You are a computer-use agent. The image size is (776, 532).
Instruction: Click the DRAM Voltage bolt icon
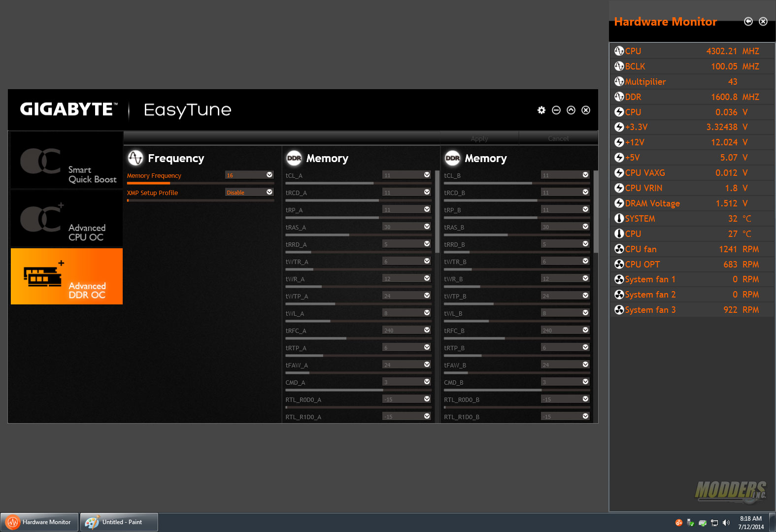[x=619, y=203]
